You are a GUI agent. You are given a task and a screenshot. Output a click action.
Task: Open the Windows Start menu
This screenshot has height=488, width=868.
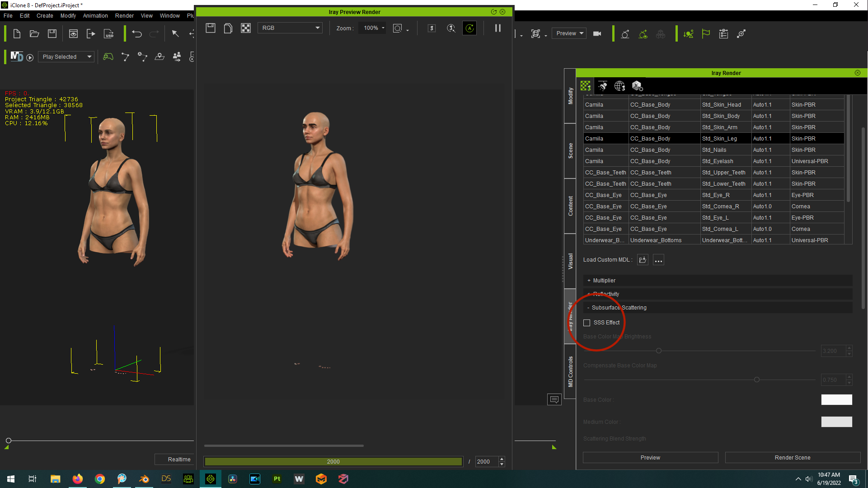(x=11, y=479)
